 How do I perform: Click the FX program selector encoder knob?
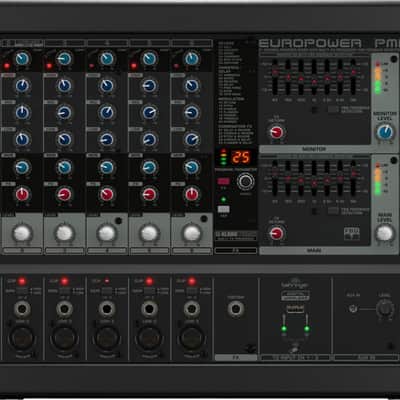pos(246,182)
